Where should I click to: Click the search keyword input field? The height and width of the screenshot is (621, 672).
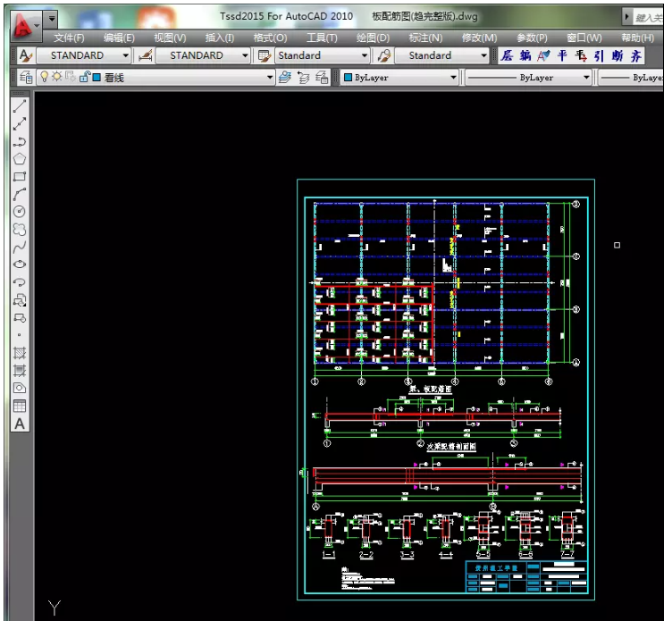[649, 17]
